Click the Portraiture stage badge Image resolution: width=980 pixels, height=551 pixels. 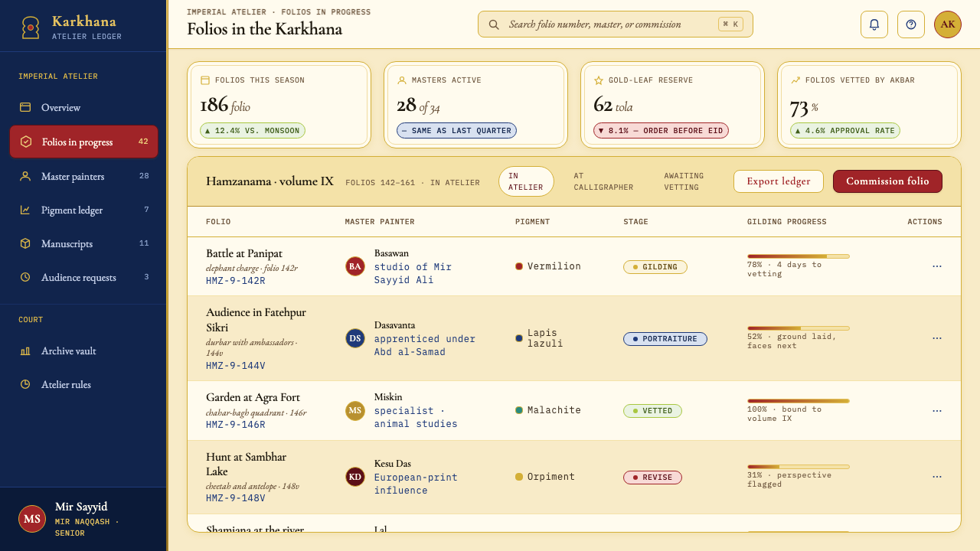(665, 339)
